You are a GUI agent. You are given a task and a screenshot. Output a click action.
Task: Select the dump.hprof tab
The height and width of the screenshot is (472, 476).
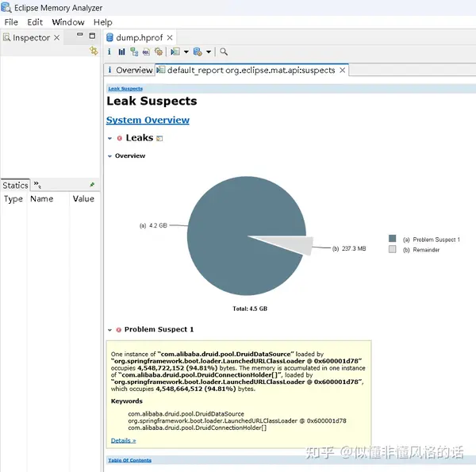[140, 37]
